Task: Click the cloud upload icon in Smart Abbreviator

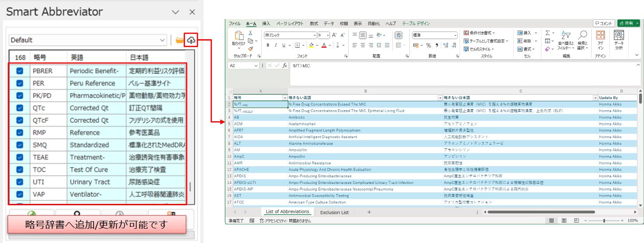Action: (x=191, y=40)
